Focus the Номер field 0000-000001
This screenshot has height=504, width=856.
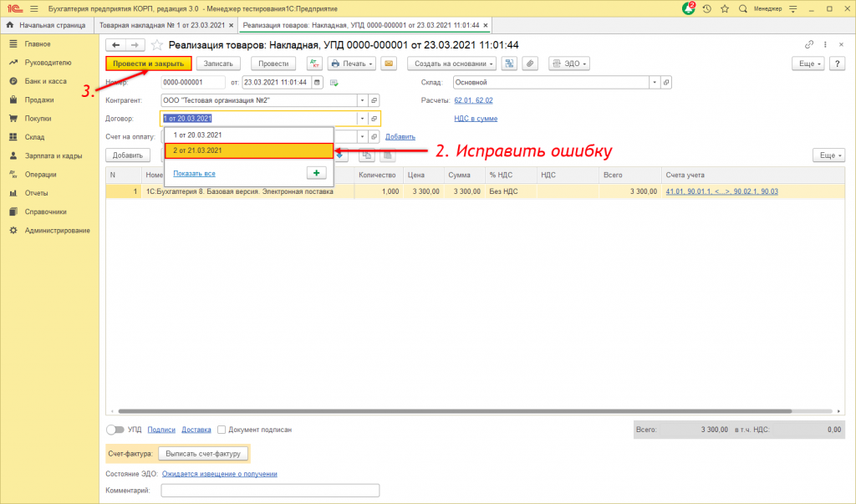click(193, 83)
